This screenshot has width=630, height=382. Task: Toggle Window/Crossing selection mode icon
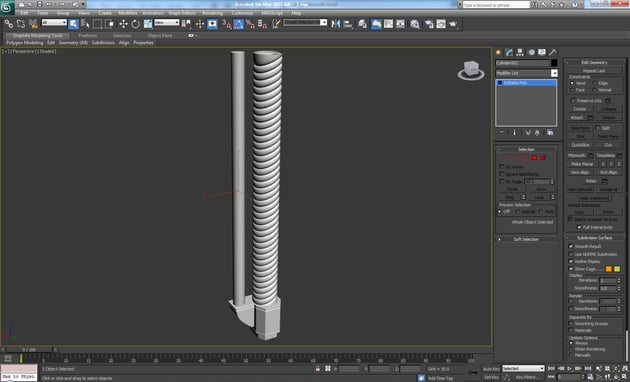(x=109, y=24)
